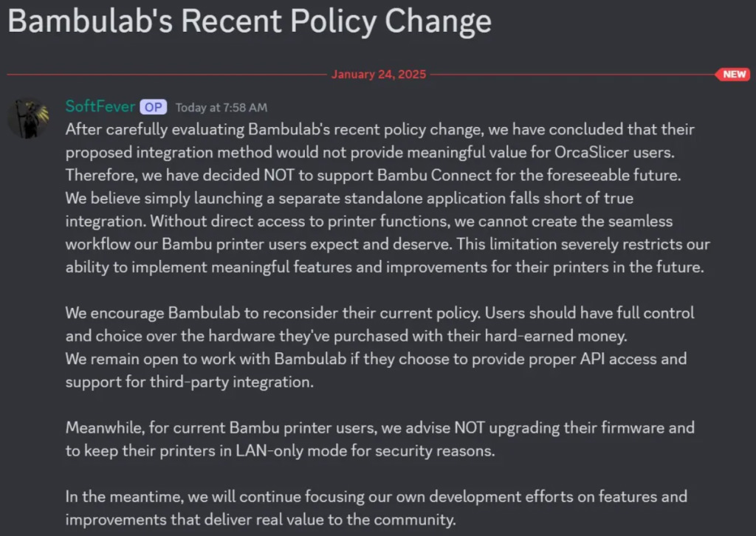756x536 pixels.
Task: Click the red divider line left of date
Action: tap(167, 75)
